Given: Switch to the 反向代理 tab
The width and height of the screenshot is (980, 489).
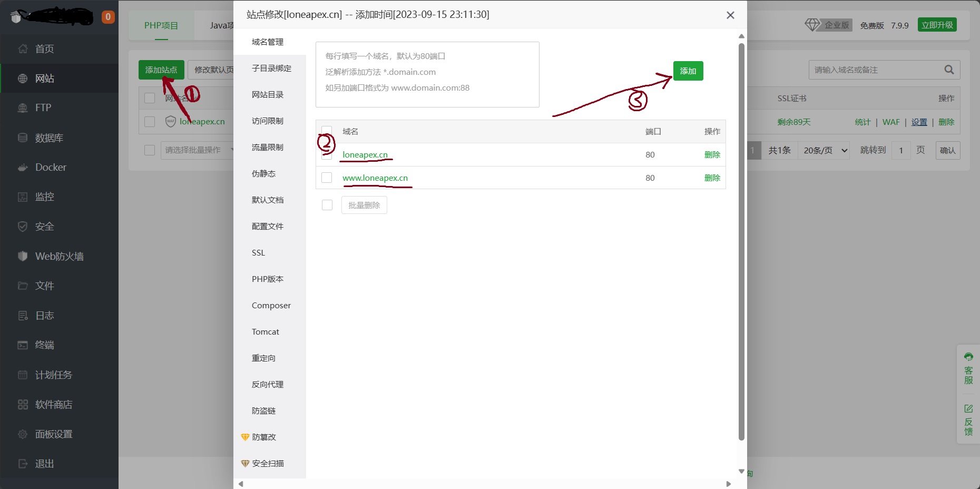Looking at the screenshot, I should [268, 385].
